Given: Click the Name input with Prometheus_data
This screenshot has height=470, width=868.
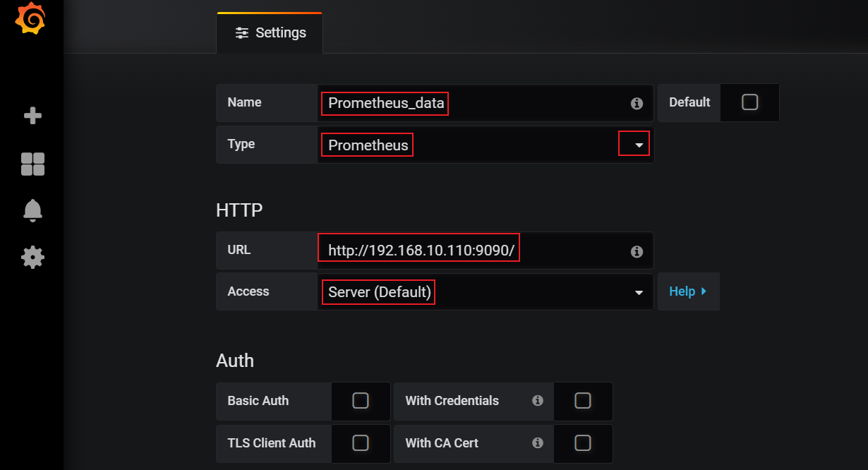Looking at the screenshot, I should point(486,103).
